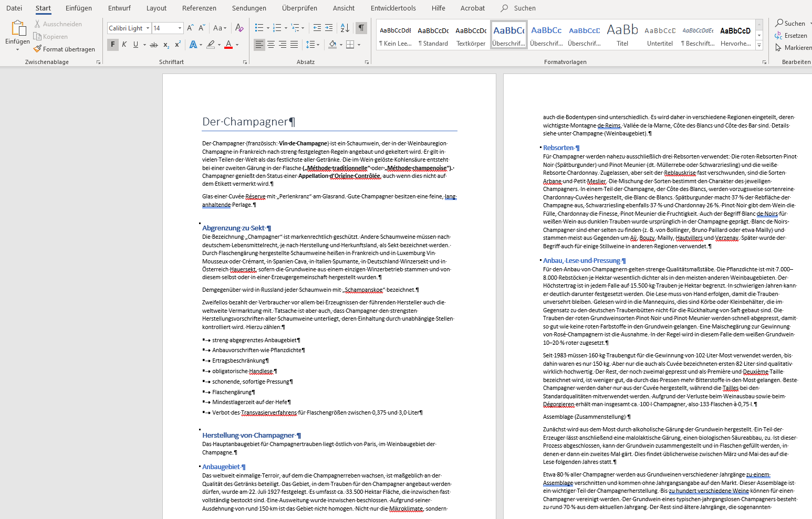Increase font size with the enlarge icon

pos(190,28)
